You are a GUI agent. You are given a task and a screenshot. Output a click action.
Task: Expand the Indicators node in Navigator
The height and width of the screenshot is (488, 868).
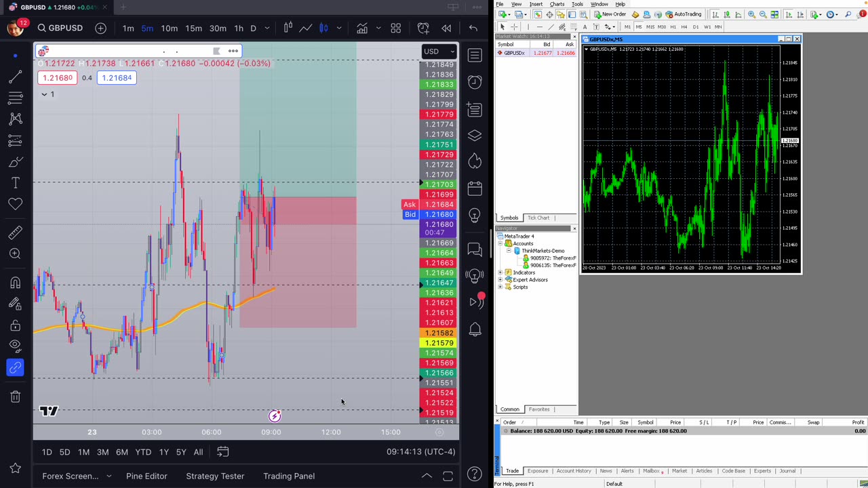tap(500, 272)
